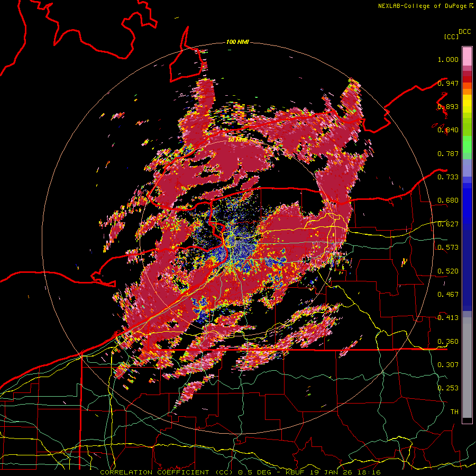Click the 0.307 scale value

click(x=448, y=365)
